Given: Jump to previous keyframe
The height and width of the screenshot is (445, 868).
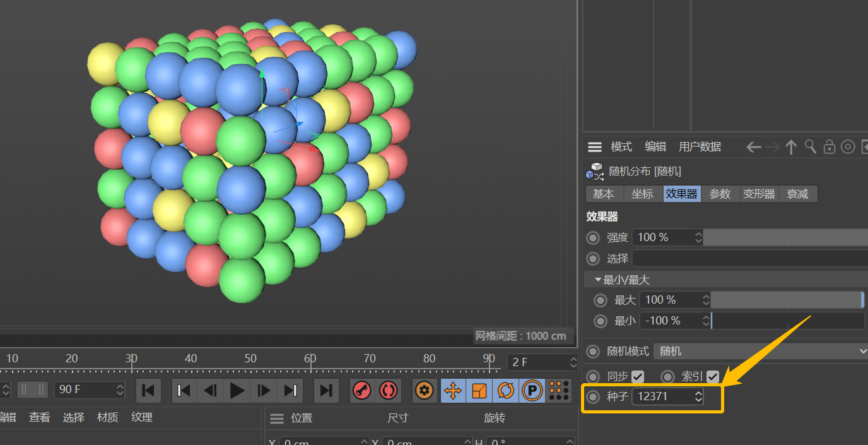Looking at the screenshot, I should point(184,390).
